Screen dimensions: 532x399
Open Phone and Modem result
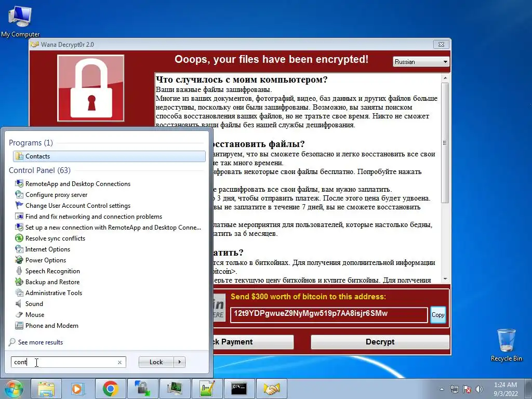point(51,326)
